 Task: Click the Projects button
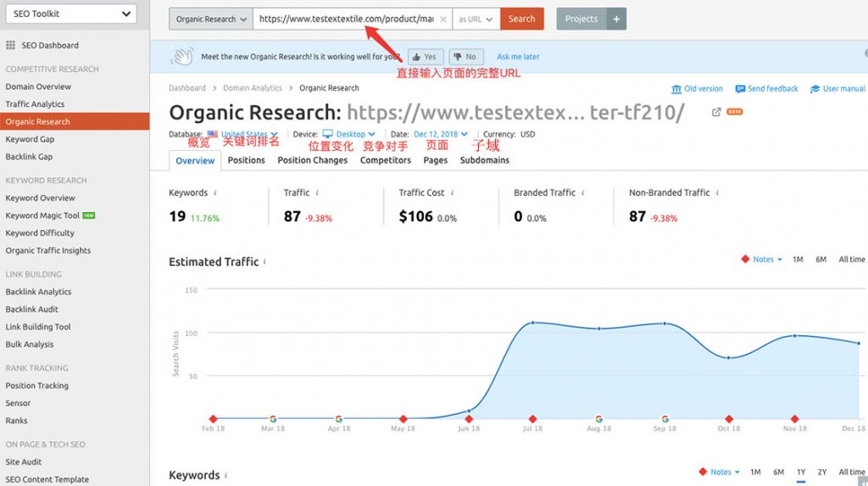pyautogui.click(x=581, y=19)
